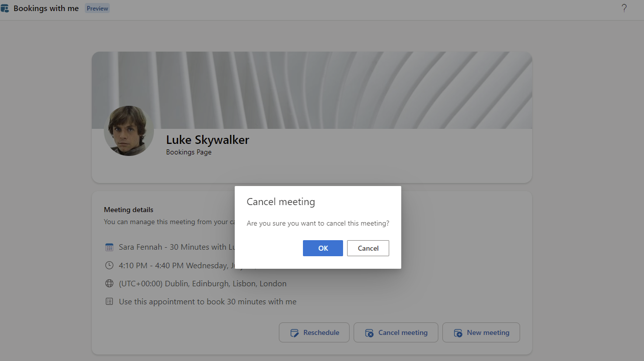Click the Luke Skywalker name heading
This screenshot has height=361, width=644.
point(207,140)
